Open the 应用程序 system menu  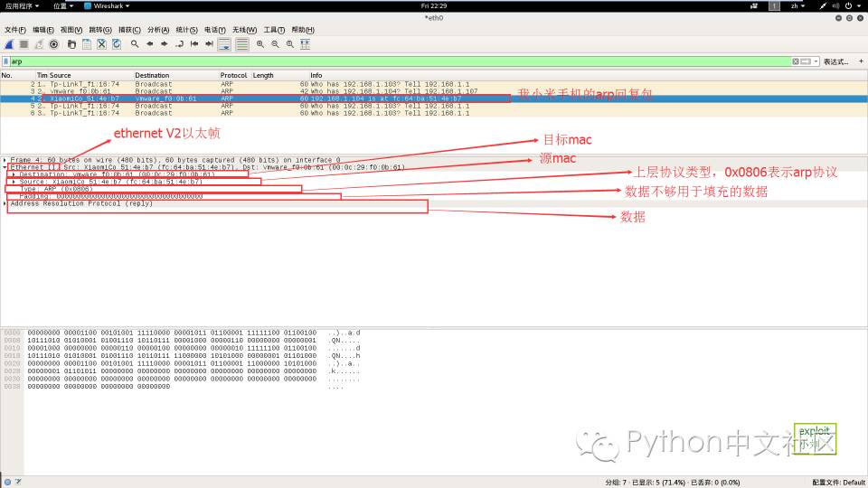pyautogui.click(x=22, y=6)
